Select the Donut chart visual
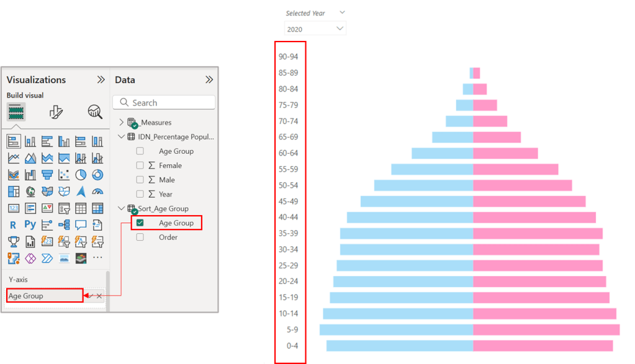 click(97, 175)
